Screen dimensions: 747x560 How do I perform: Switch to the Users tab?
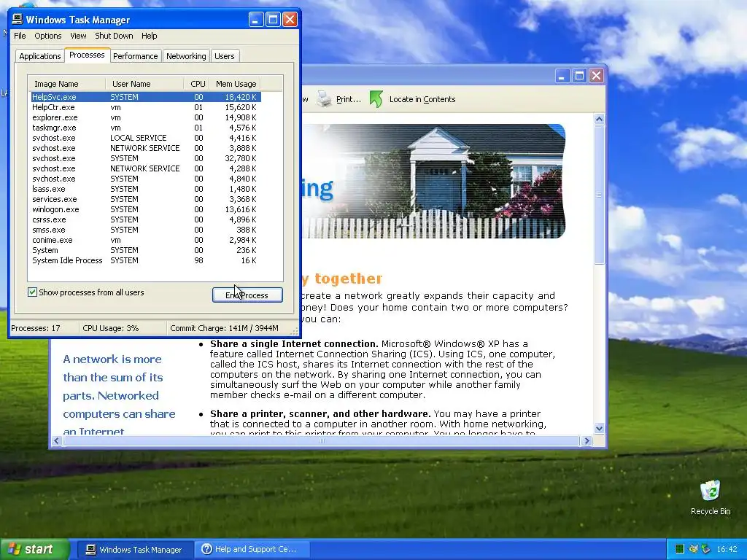point(225,56)
